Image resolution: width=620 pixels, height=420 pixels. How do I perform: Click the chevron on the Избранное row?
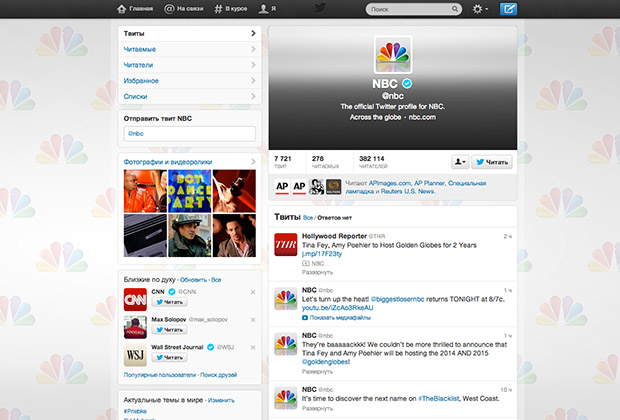click(x=253, y=81)
